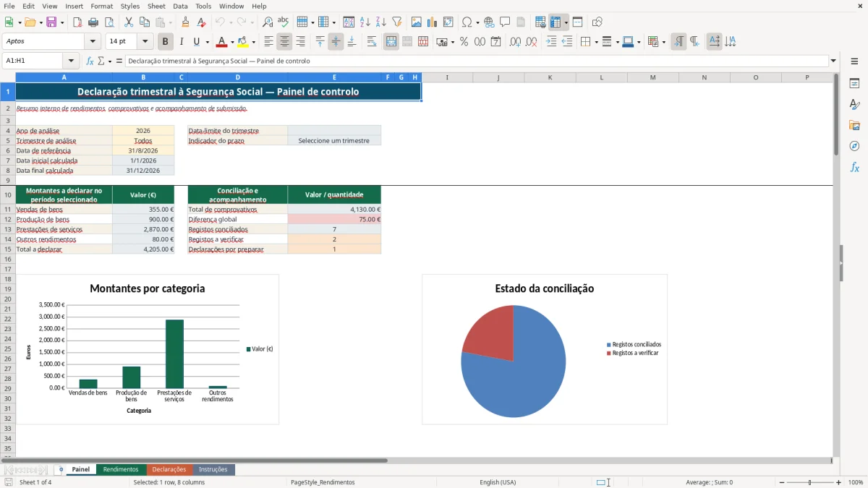Image resolution: width=868 pixels, height=488 pixels.
Task: Open the Freeze Rows and Columns dropdown
Action: (566, 22)
